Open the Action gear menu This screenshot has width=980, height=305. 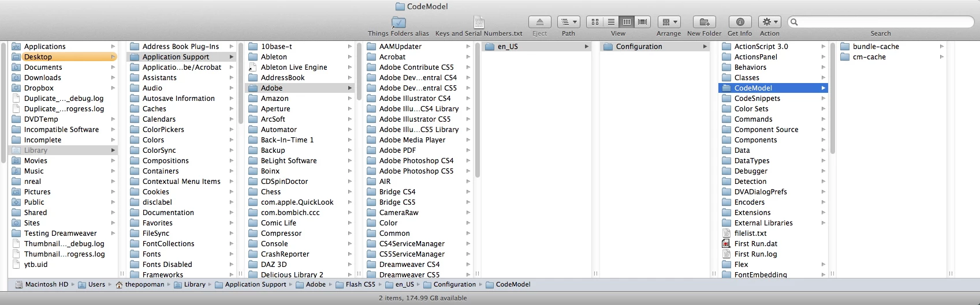(x=769, y=22)
